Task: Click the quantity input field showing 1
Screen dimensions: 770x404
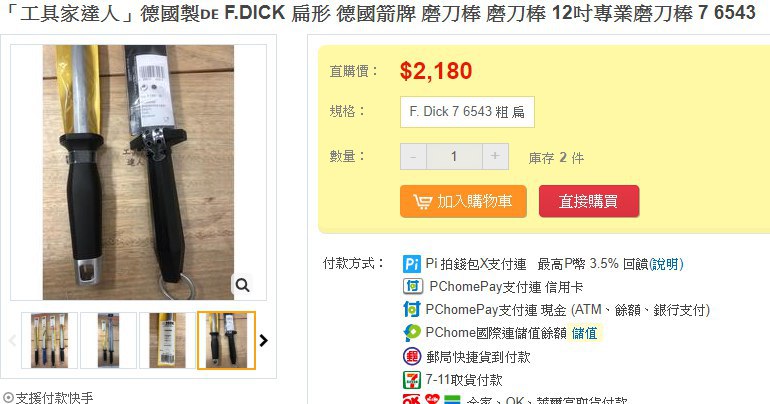Action: 454,156
